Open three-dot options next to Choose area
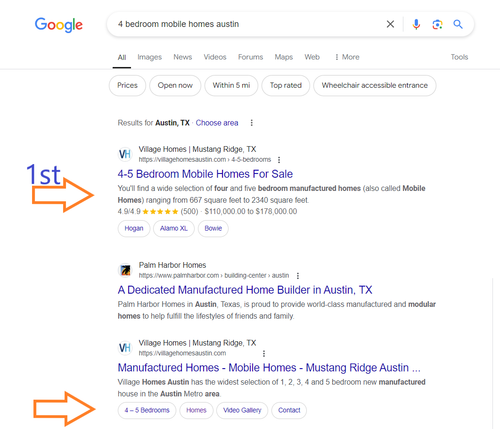Viewport: 500px width, 429px height. 252,123
